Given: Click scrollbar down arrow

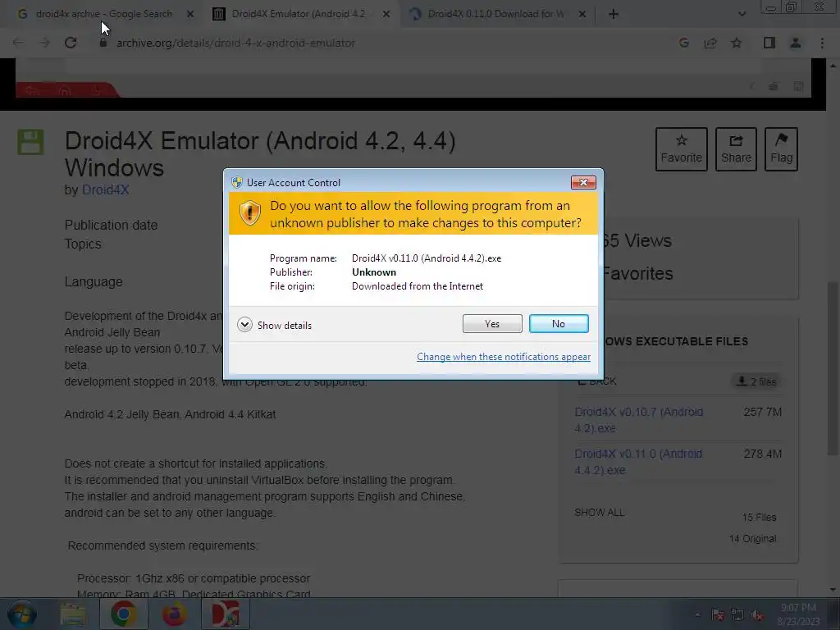Looking at the screenshot, I should tap(833, 589).
